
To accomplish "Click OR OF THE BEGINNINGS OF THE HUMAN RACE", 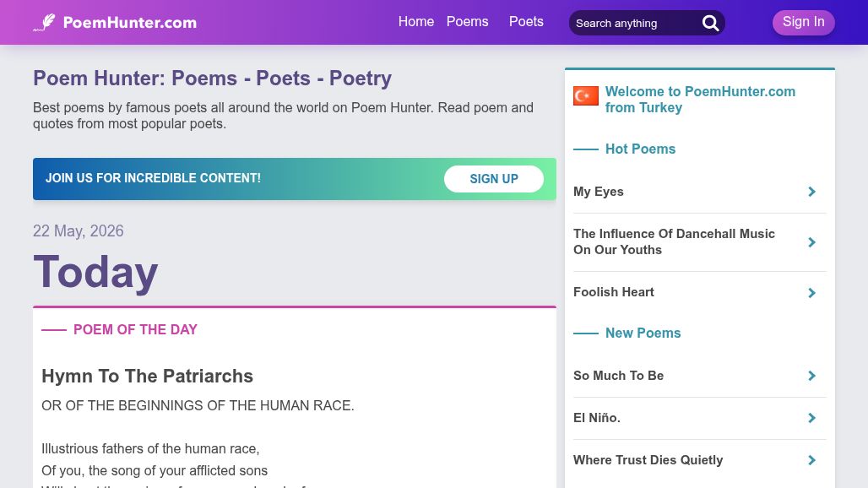I will (x=198, y=405).
